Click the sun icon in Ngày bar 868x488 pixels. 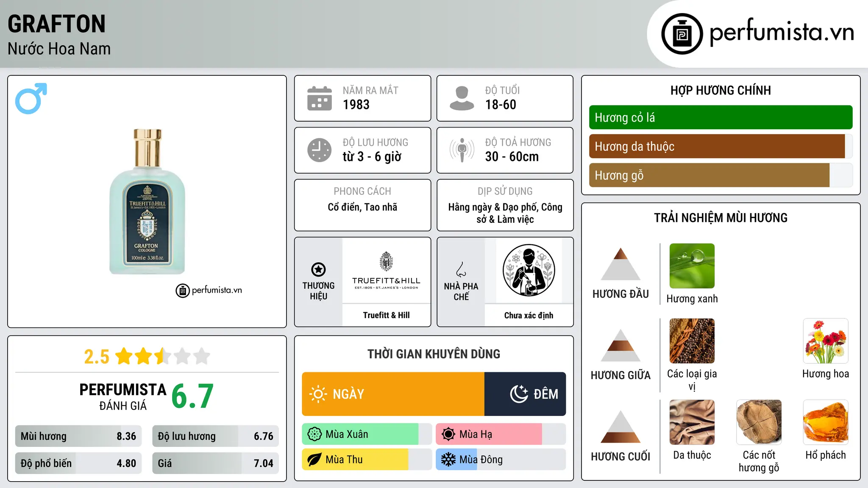click(318, 394)
